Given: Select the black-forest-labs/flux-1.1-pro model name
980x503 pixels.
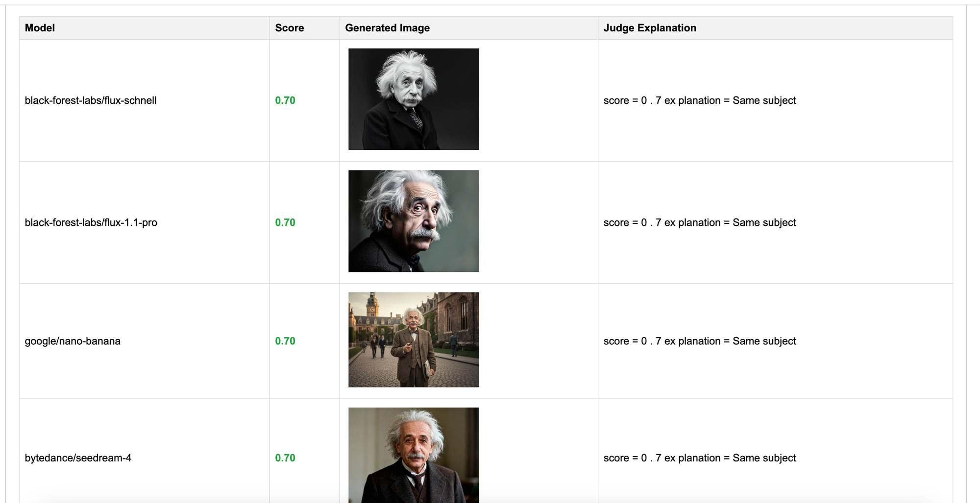Looking at the screenshot, I should point(91,222).
